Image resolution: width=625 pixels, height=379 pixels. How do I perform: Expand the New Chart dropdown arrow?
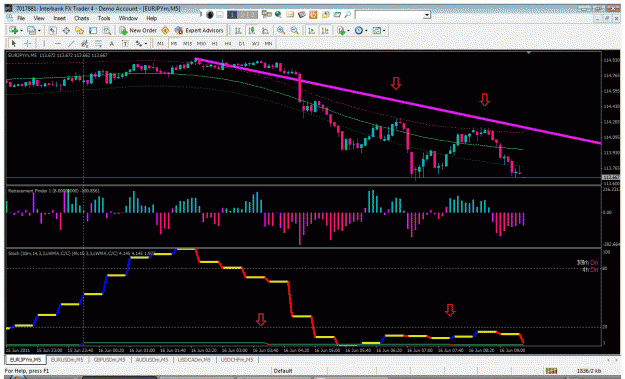[21, 30]
